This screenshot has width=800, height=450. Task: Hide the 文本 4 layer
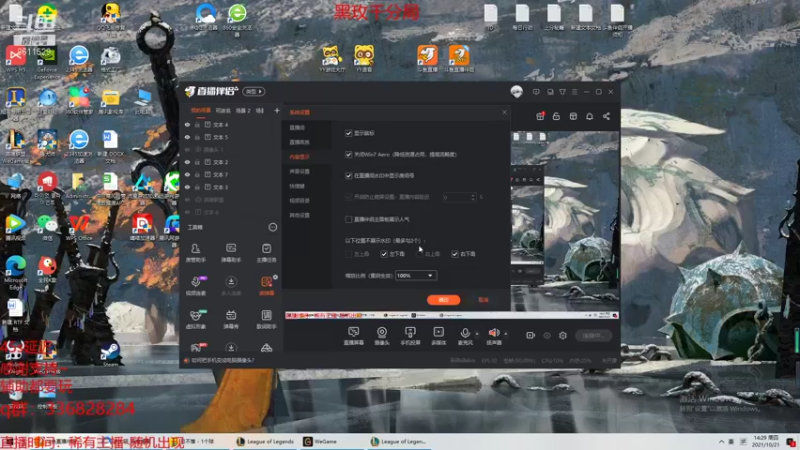(187, 124)
